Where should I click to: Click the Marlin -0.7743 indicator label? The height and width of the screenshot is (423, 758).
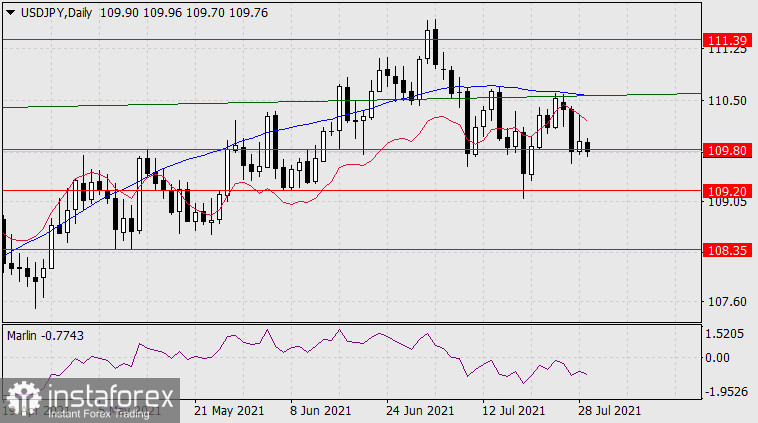point(45,335)
